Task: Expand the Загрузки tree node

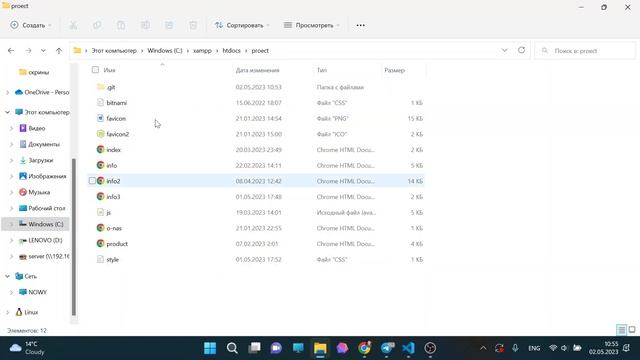Action: [x=11, y=160]
